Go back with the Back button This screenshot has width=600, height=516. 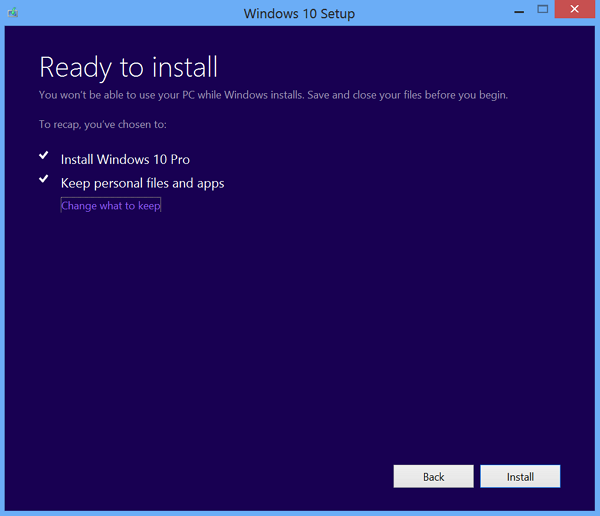point(433,476)
